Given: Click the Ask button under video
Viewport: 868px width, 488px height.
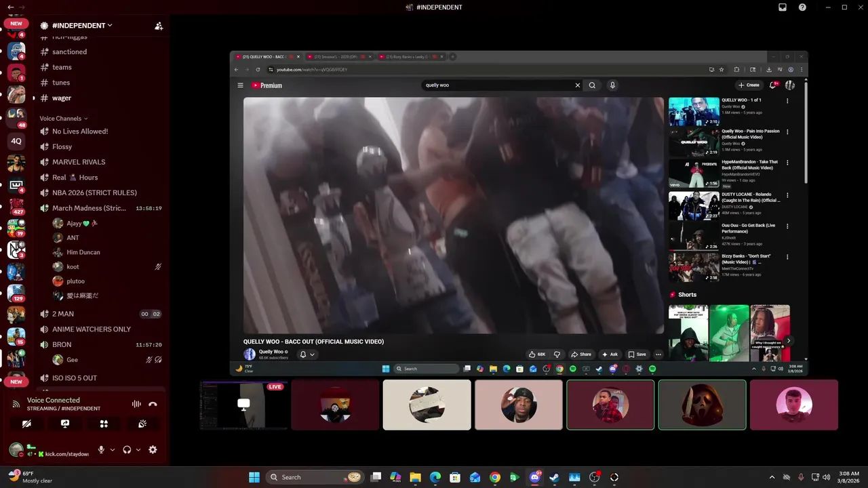Looking at the screenshot, I should [610, 354].
